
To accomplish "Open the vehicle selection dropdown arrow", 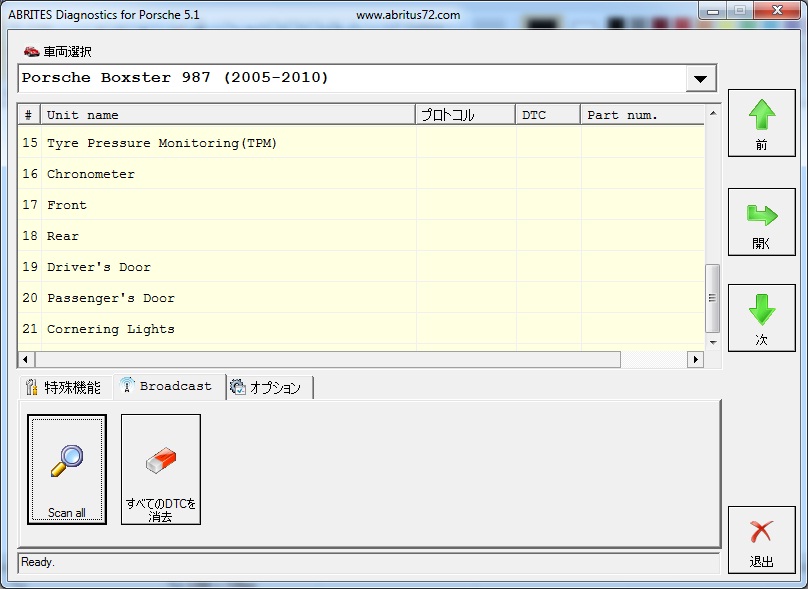I will pyautogui.click(x=700, y=79).
